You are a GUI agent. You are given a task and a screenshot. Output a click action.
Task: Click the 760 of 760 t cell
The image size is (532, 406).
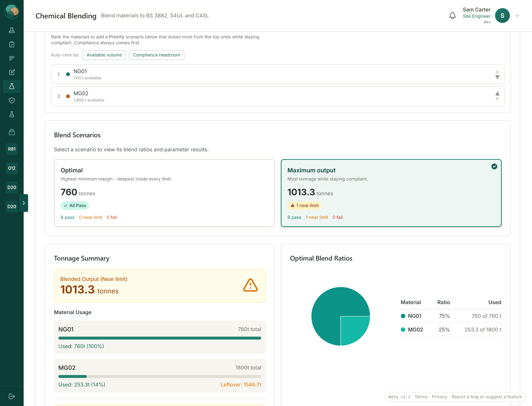point(486,316)
